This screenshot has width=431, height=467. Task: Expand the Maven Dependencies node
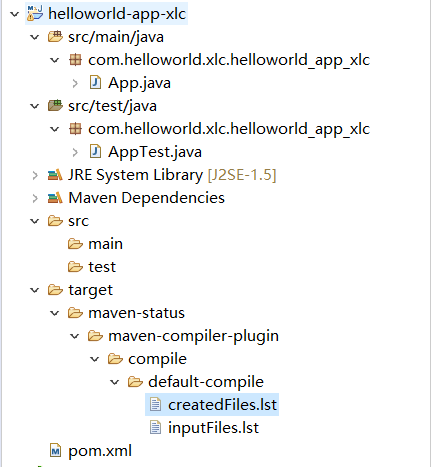pos(35,198)
